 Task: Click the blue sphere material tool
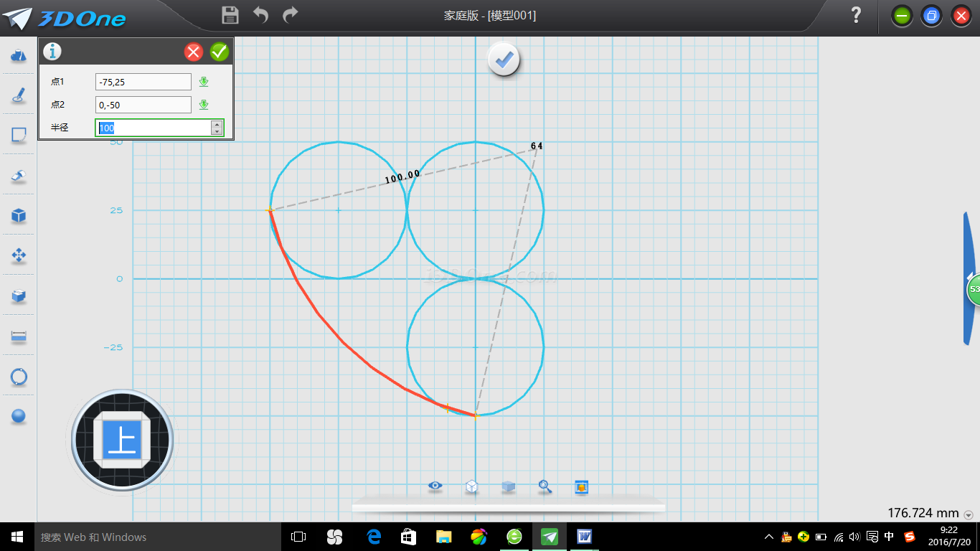click(19, 416)
